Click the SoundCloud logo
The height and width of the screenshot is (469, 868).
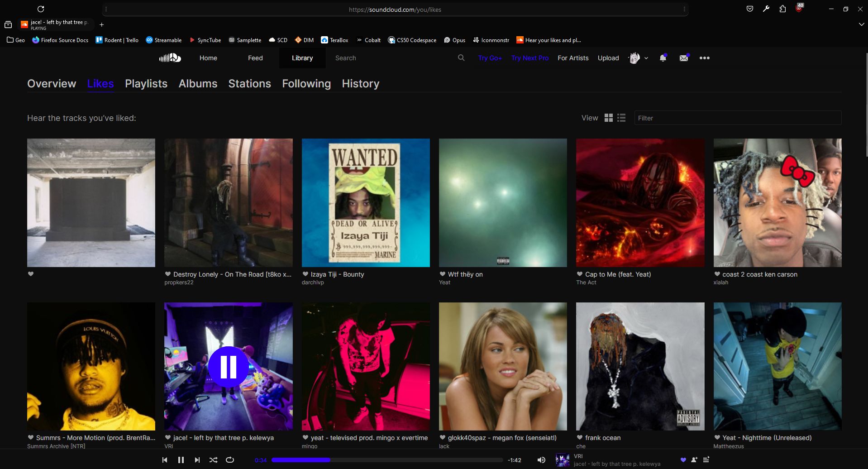tap(170, 58)
